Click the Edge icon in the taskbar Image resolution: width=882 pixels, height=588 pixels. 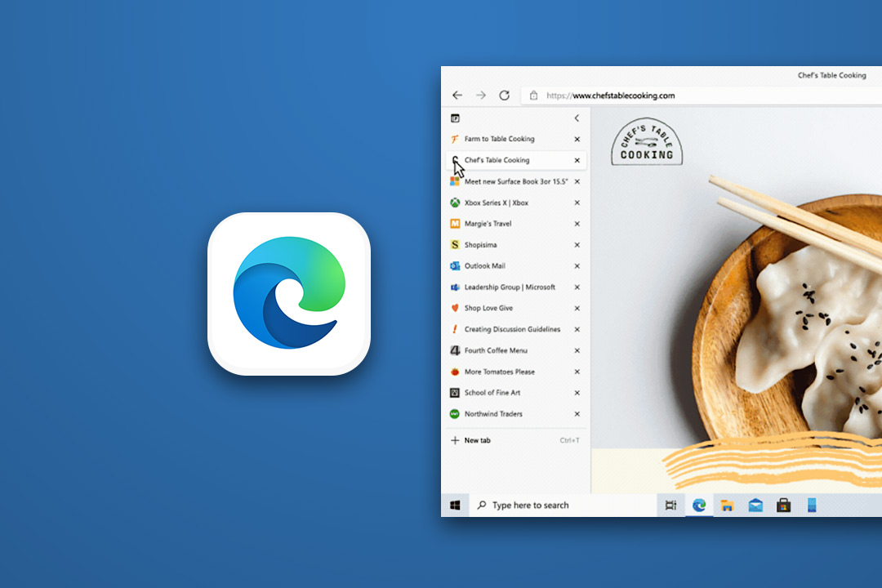[x=698, y=506]
